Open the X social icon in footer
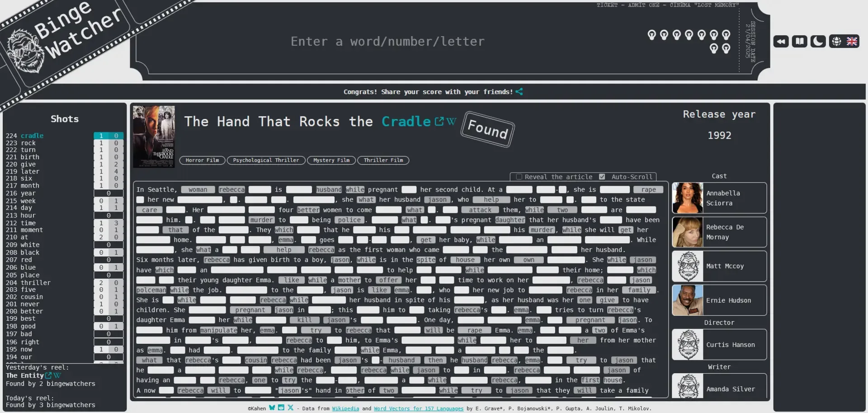Screen dimensions: 868x413 tap(290, 408)
